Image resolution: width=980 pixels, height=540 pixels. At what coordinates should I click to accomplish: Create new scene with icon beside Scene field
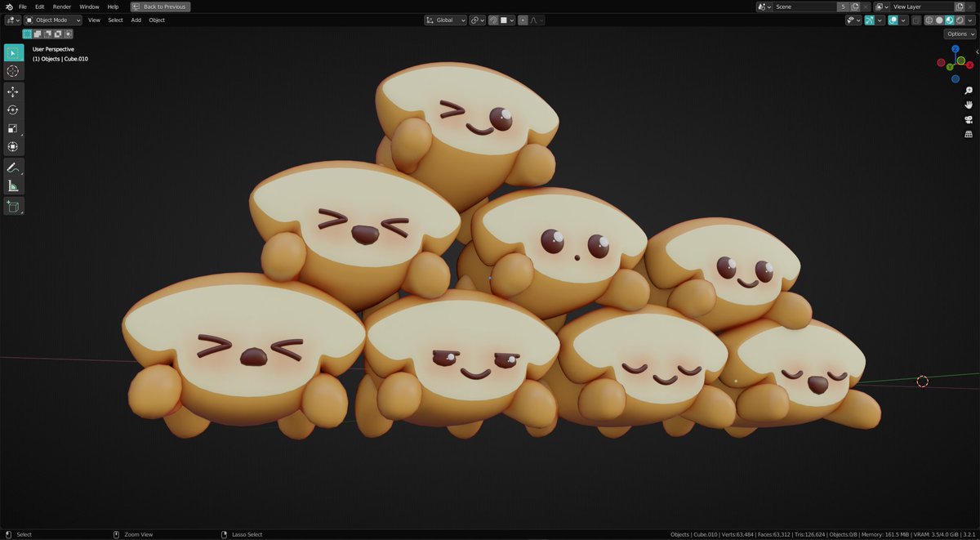click(x=854, y=7)
